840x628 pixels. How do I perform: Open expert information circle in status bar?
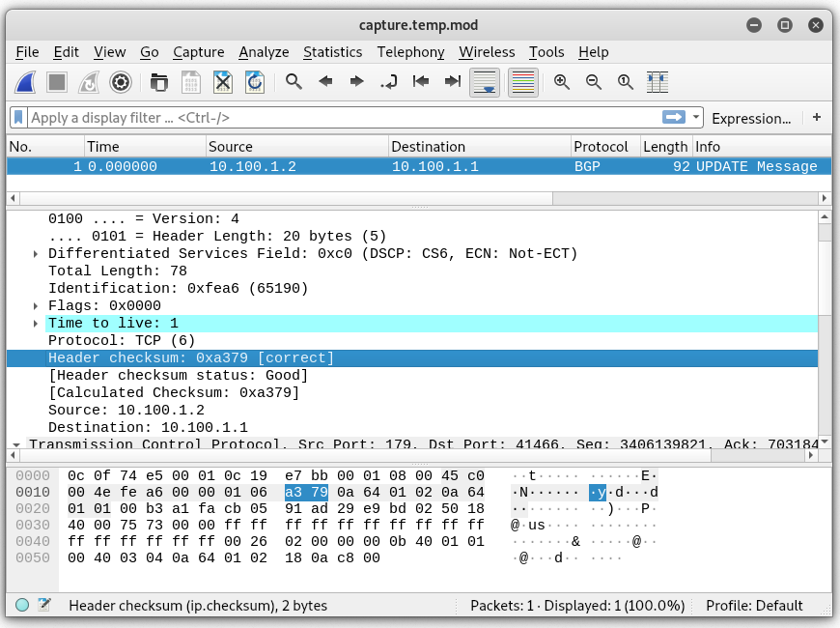tap(22, 606)
